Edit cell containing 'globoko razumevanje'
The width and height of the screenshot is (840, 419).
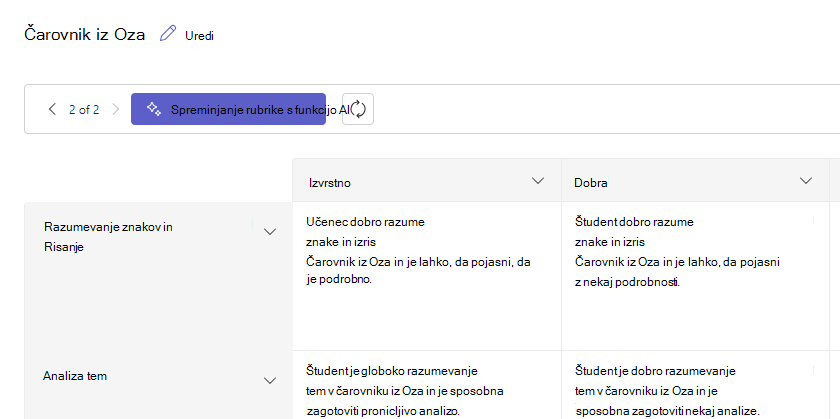pos(427,385)
